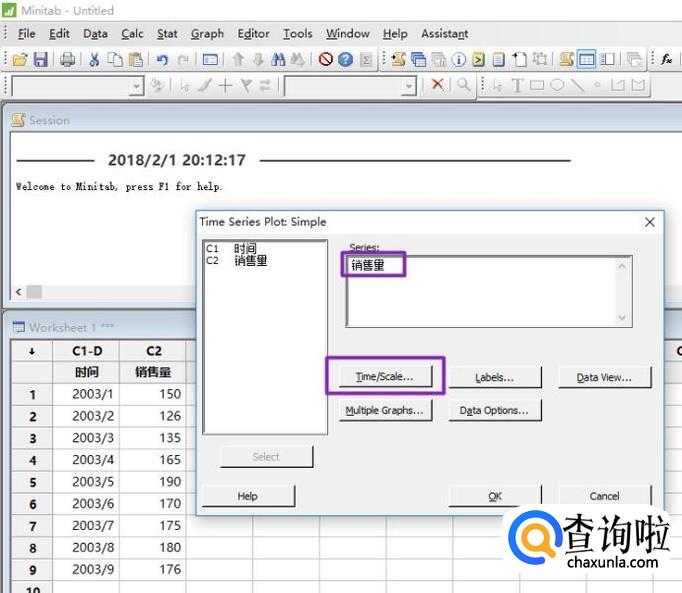Image resolution: width=682 pixels, height=593 pixels.
Task: Click the Time/Scale... button
Action: coord(385,376)
